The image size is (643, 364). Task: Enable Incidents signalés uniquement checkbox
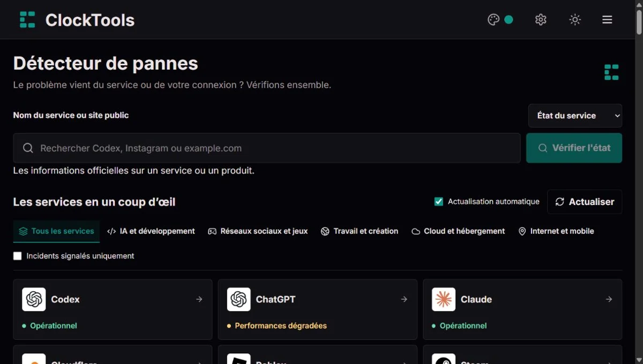coord(18,256)
